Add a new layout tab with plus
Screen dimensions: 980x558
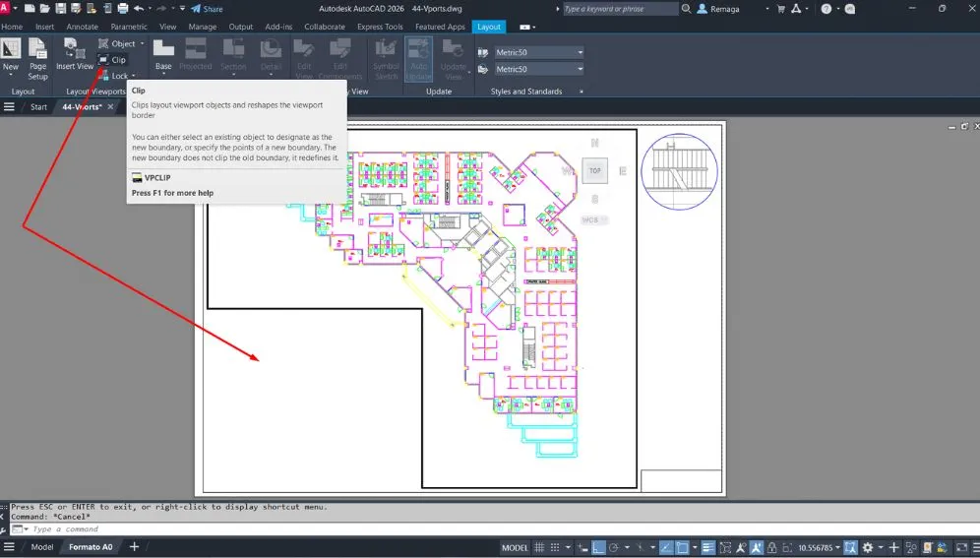tap(134, 546)
